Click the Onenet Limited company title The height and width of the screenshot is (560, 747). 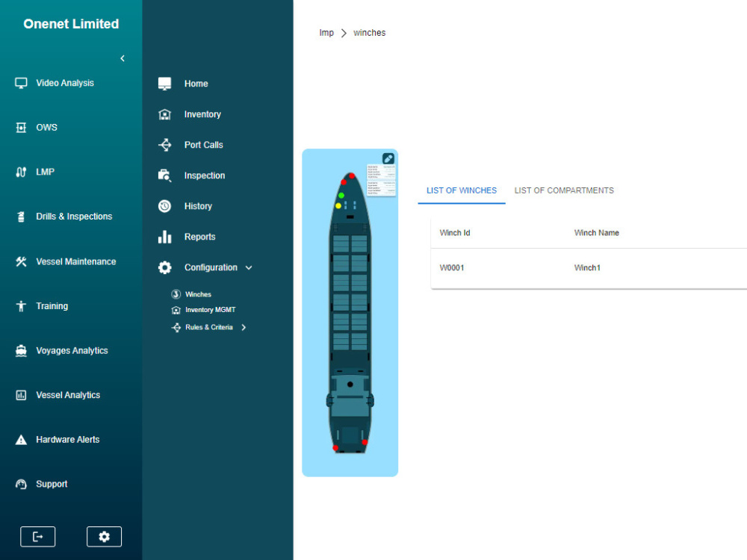click(x=71, y=24)
